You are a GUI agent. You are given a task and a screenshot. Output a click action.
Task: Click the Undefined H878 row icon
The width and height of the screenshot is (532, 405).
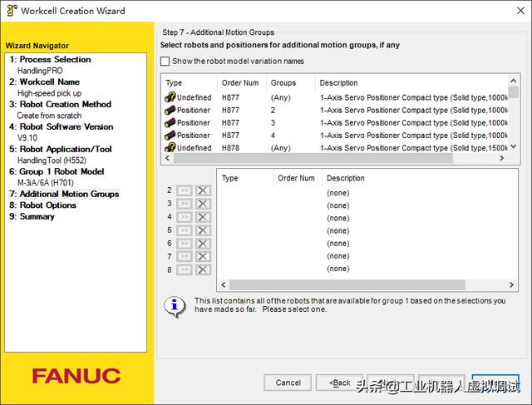(x=170, y=148)
